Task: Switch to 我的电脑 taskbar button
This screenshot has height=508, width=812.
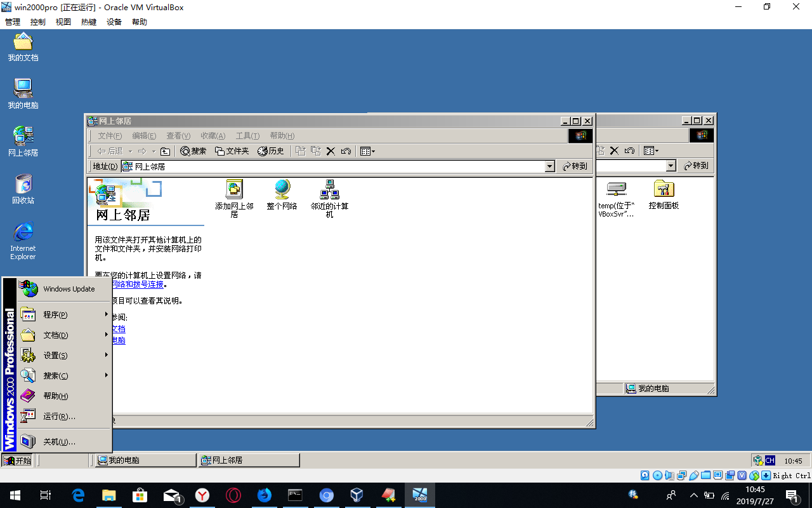Action: click(x=145, y=460)
